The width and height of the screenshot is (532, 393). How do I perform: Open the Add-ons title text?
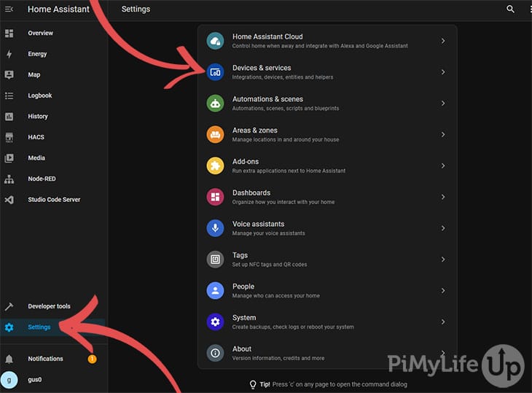pos(246,162)
